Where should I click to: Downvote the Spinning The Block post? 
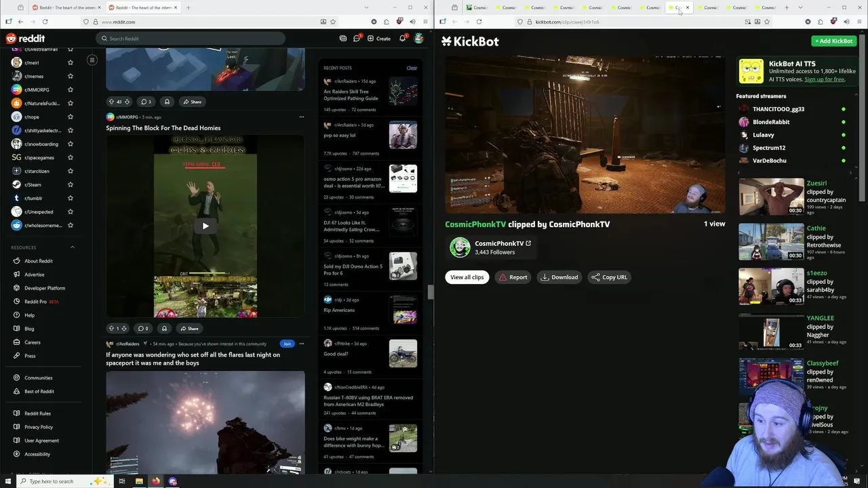(124, 329)
